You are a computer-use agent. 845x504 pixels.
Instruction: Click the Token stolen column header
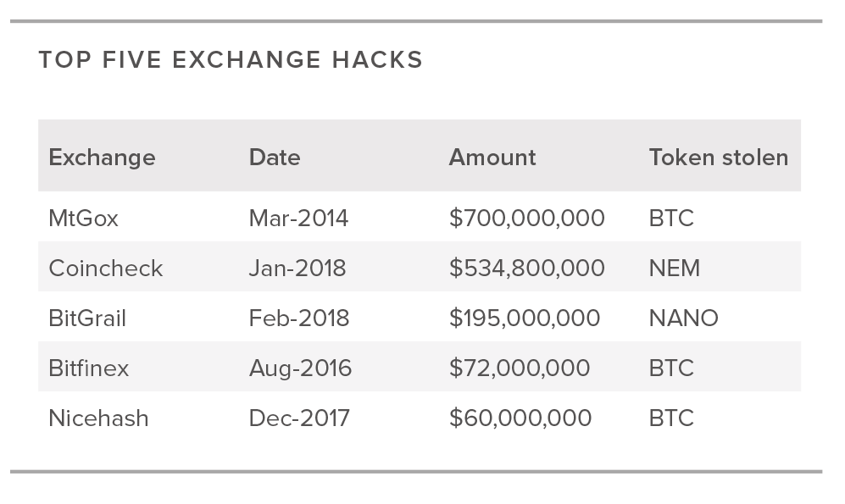[x=719, y=158]
